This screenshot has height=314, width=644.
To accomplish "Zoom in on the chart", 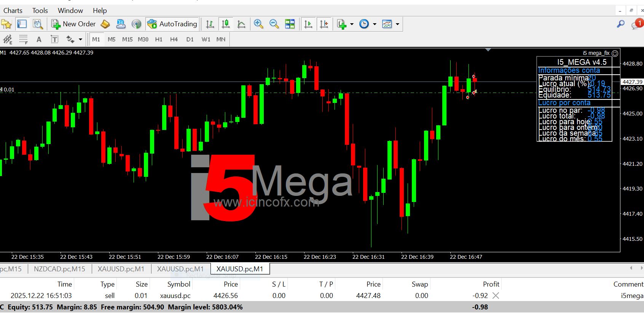I will point(258,24).
